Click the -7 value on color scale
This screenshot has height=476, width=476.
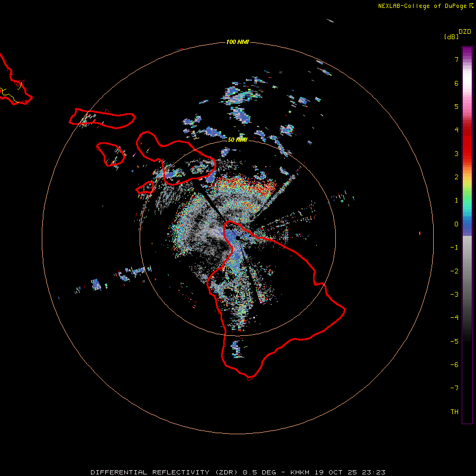coord(454,388)
